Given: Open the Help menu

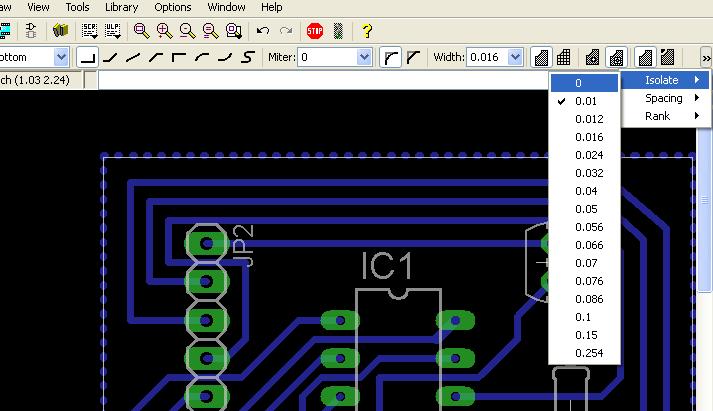Looking at the screenshot, I should point(271,7).
